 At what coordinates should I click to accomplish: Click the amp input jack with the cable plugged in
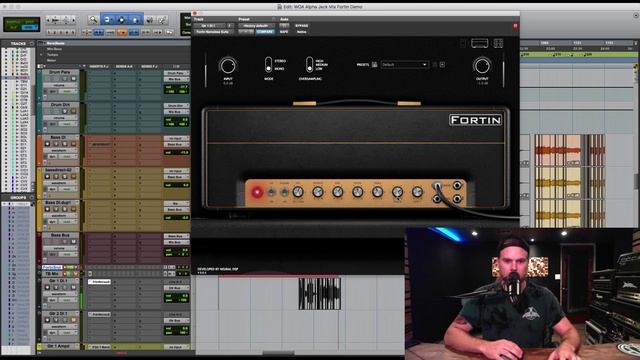point(437,186)
